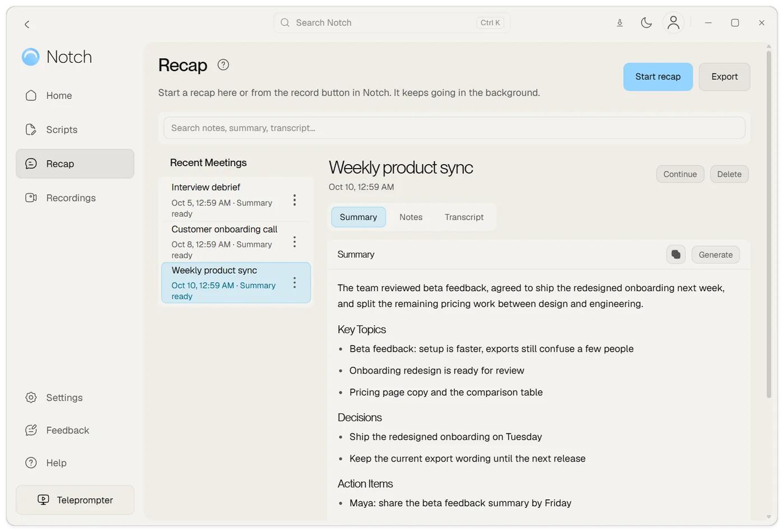Click the Notch logo icon
Image resolution: width=784 pixels, height=532 pixels.
31,57
